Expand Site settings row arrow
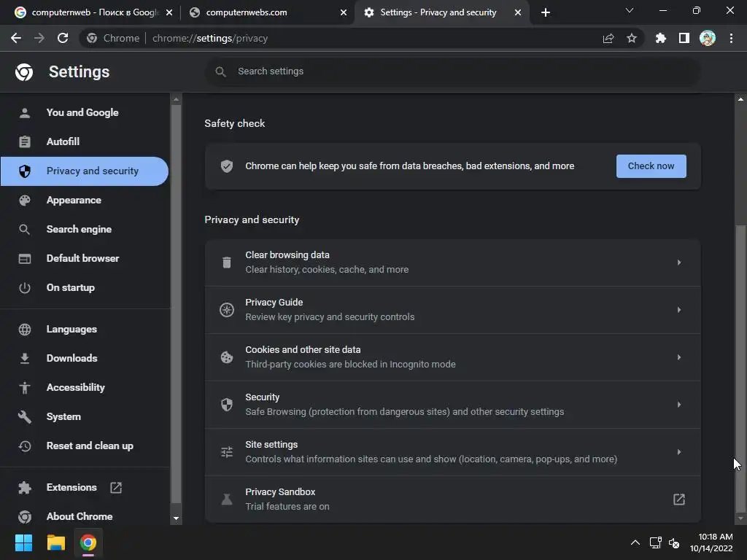 tap(679, 452)
